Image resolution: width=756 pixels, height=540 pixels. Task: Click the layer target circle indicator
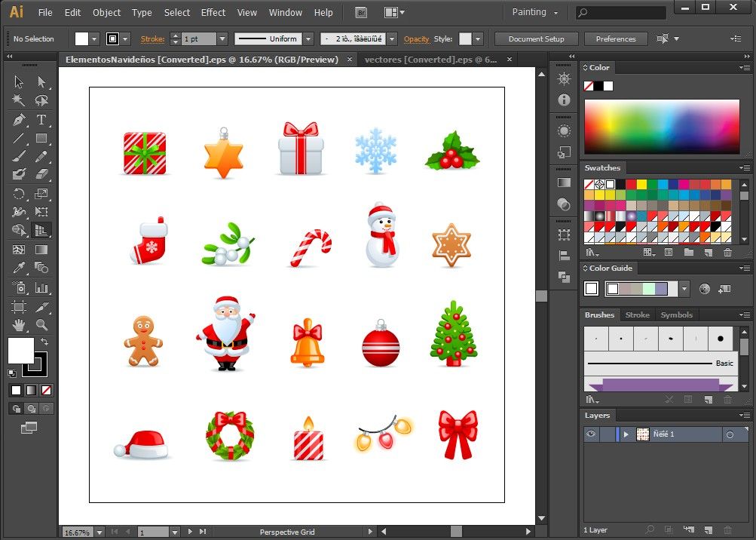[730, 435]
